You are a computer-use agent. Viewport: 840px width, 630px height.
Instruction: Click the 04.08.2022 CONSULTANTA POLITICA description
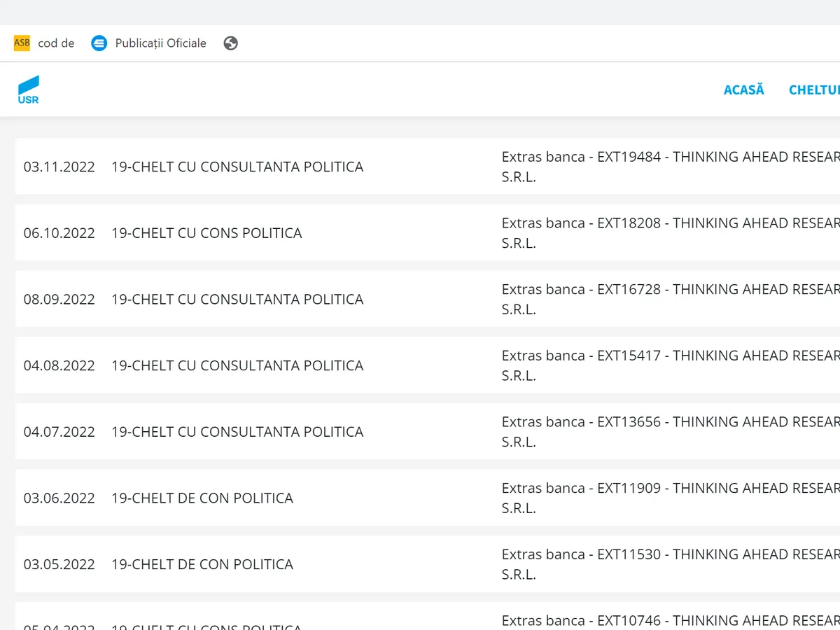[237, 365]
